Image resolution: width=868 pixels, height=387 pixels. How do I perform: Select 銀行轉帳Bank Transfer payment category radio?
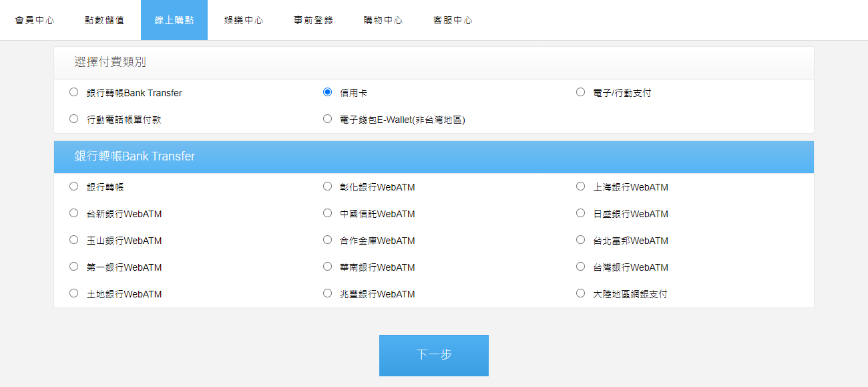[x=73, y=92]
